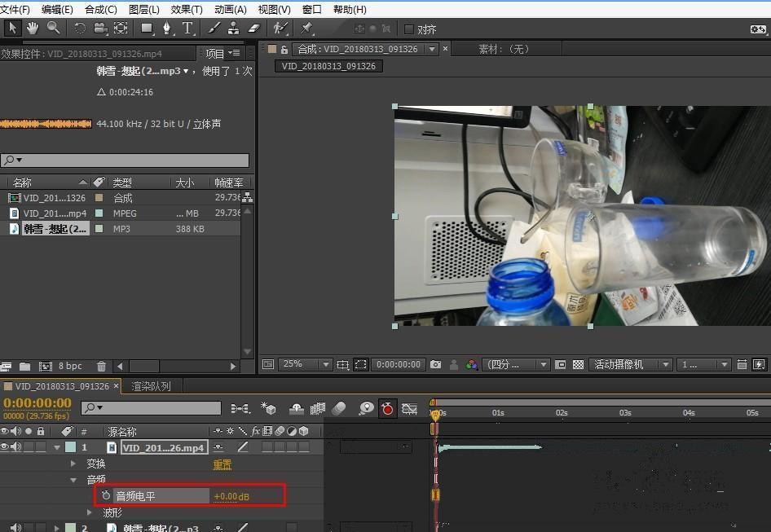Select the Zoom magnifier tool
The height and width of the screenshot is (532, 771).
pos(53,29)
